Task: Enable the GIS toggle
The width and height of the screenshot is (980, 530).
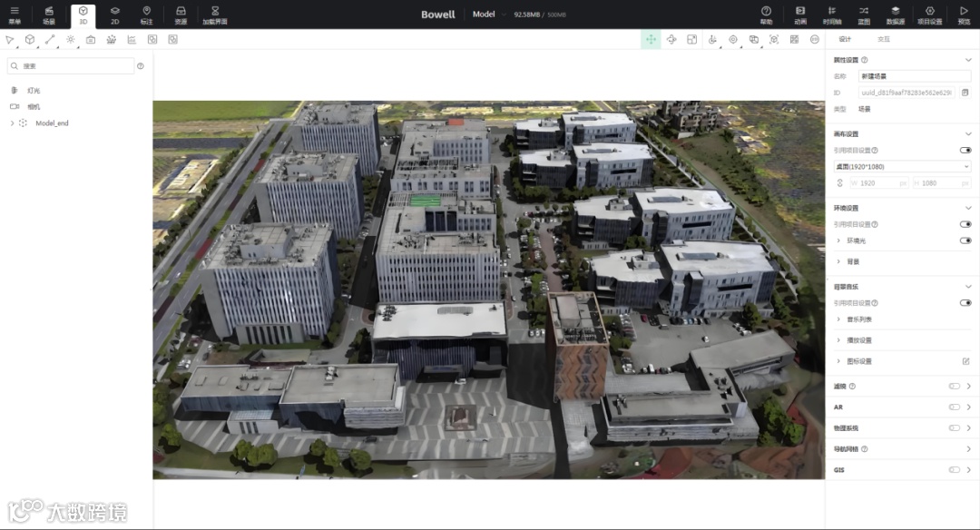Action: pyautogui.click(x=955, y=470)
